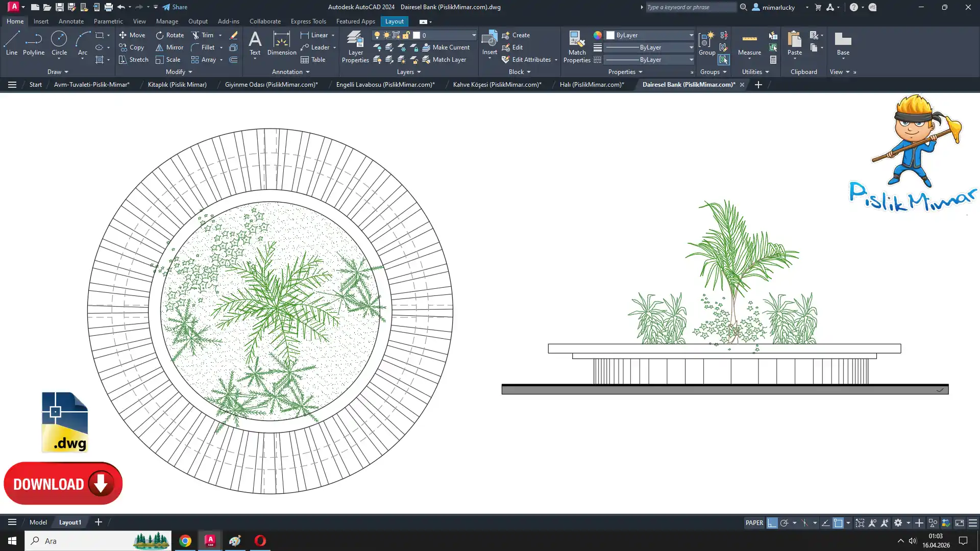Select the Measure utility

pos(749,44)
